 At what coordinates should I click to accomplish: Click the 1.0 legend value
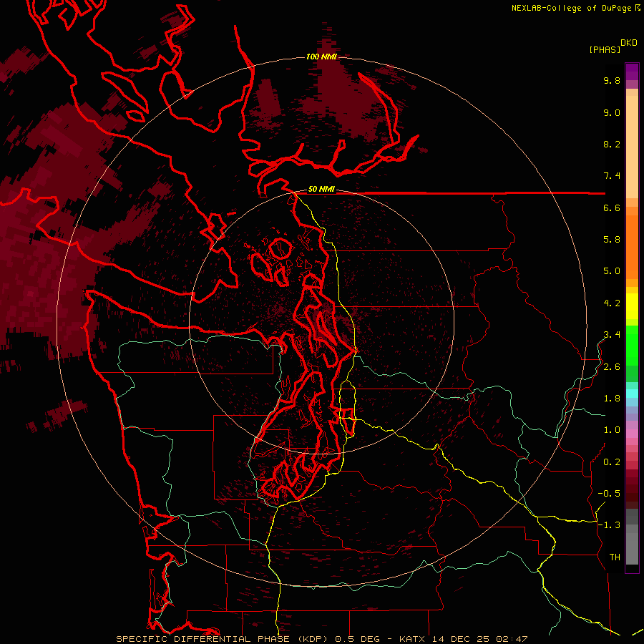[612, 431]
